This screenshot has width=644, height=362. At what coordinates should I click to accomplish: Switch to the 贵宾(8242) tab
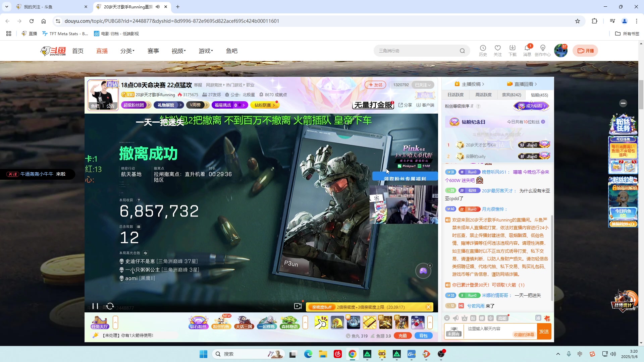click(x=512, y=95)
